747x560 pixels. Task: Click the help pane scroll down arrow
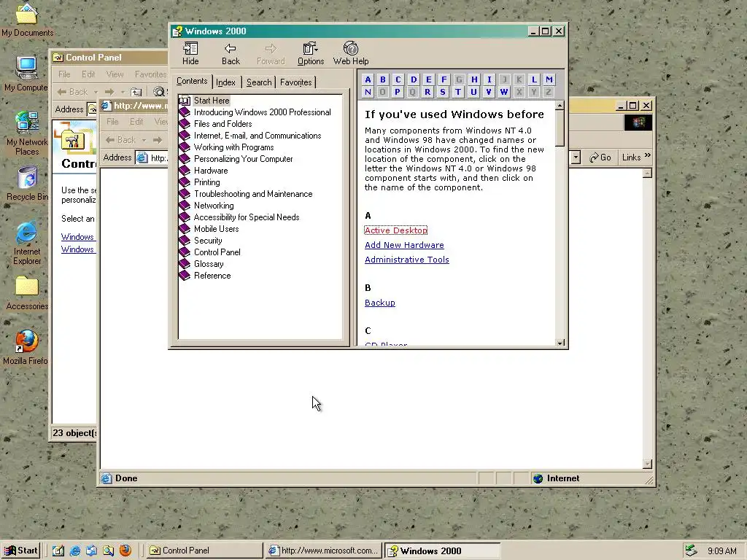pos(560,343)
